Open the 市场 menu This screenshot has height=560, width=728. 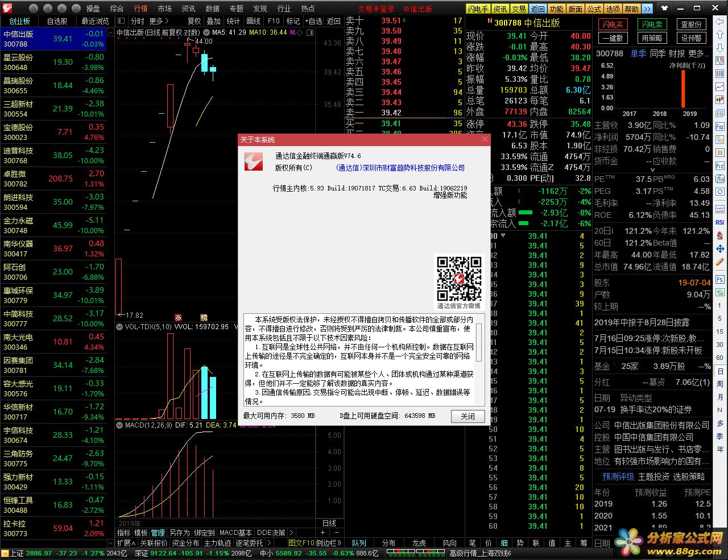164,9
